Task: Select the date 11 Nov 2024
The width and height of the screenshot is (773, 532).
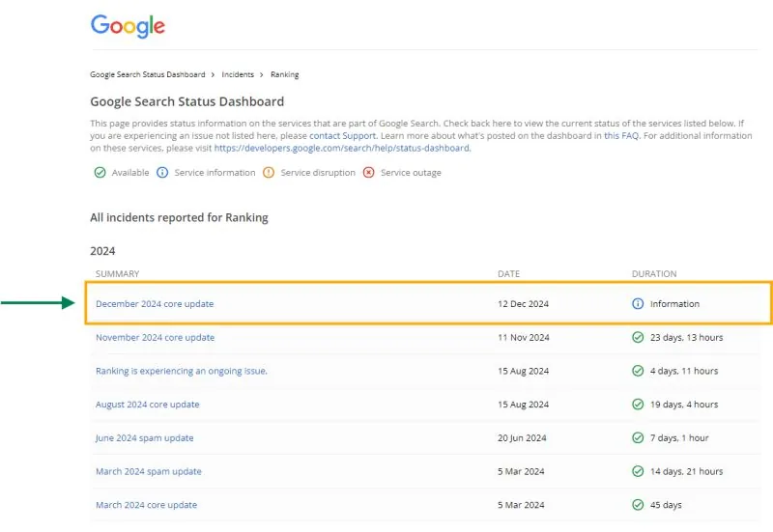Action: 524,337
